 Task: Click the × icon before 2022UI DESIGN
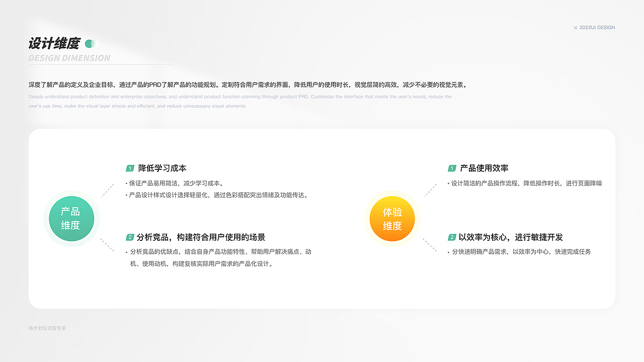point(575,28)
